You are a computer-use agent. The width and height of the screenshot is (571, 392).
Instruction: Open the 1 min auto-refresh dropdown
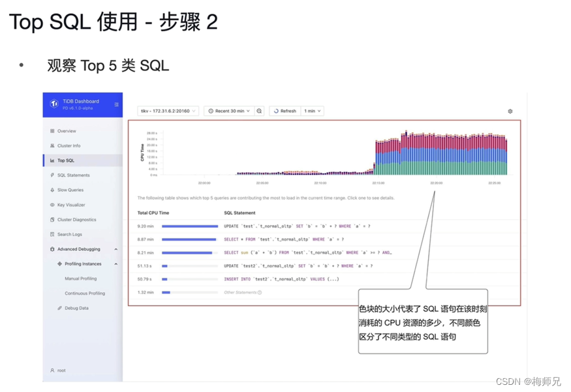[x=313, y=111]
